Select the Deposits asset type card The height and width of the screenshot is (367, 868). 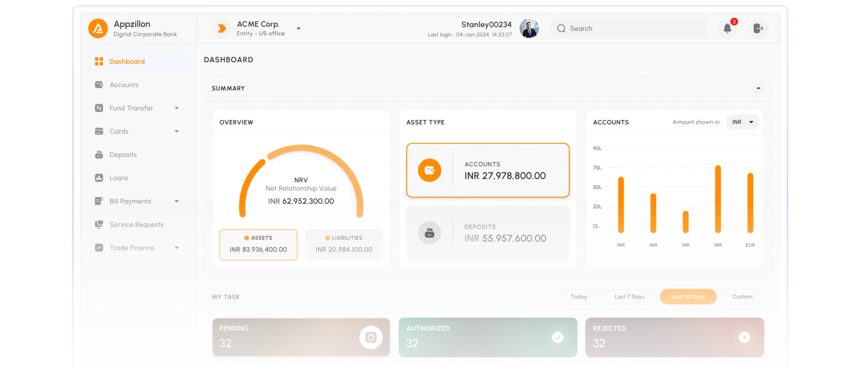point(488,233)
